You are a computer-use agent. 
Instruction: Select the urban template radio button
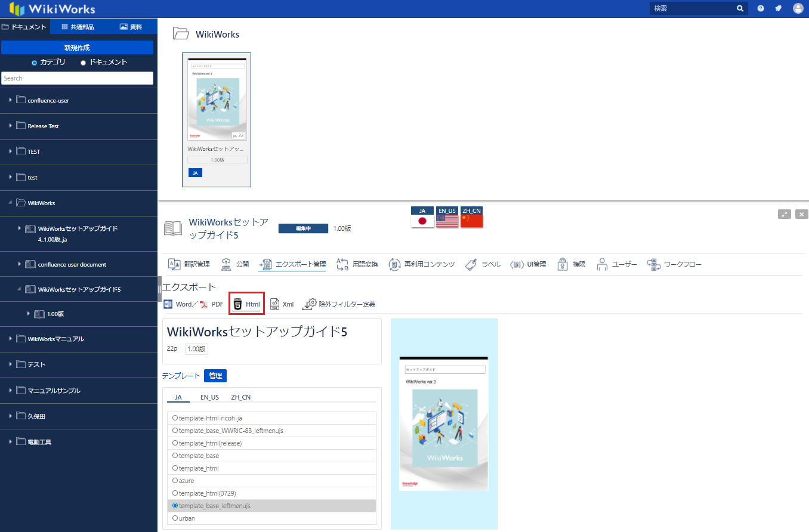pyautogui.click(x=175, y=518)
